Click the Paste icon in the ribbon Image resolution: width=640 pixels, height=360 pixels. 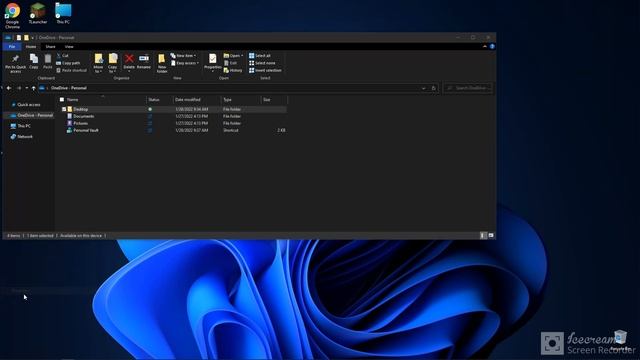tap(47, 61)
